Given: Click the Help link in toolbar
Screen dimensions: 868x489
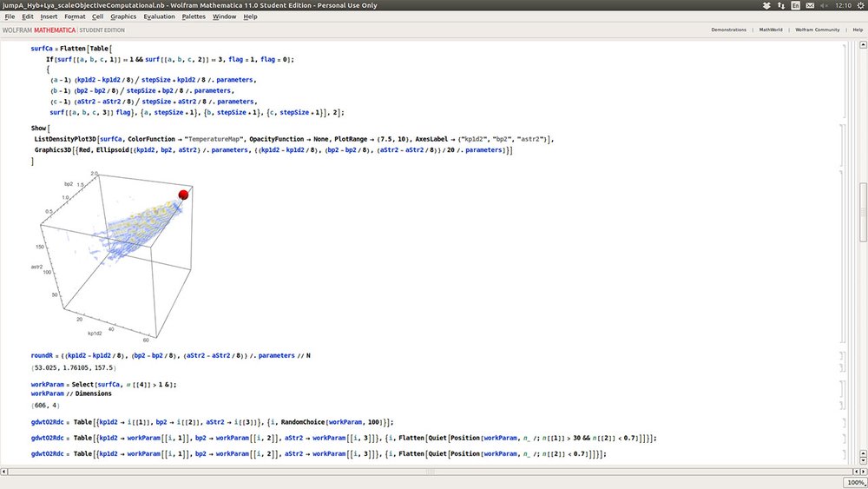Looking at the screenshot, I should (858, 30).
